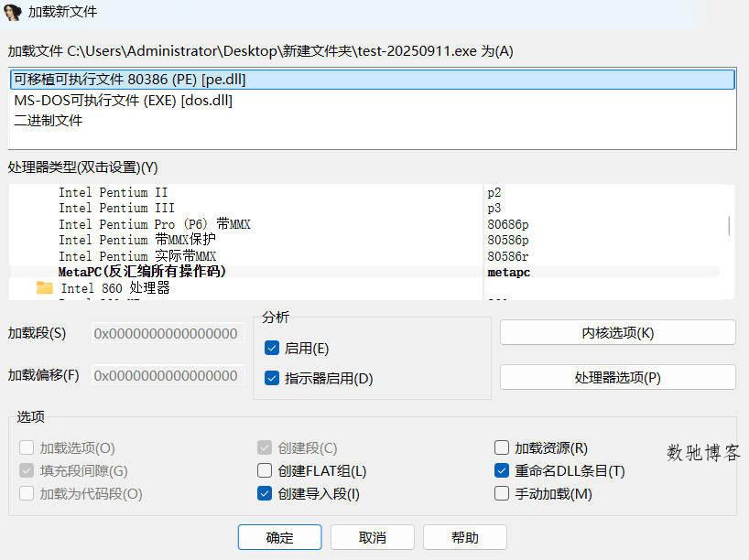Toggle the 指示器启用(D) checkbox
The image size is (749, 560).
(272, 378)
